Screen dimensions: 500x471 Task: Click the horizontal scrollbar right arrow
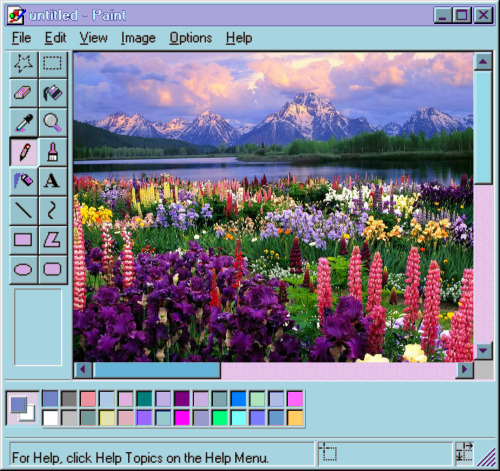tap(465, 369)
